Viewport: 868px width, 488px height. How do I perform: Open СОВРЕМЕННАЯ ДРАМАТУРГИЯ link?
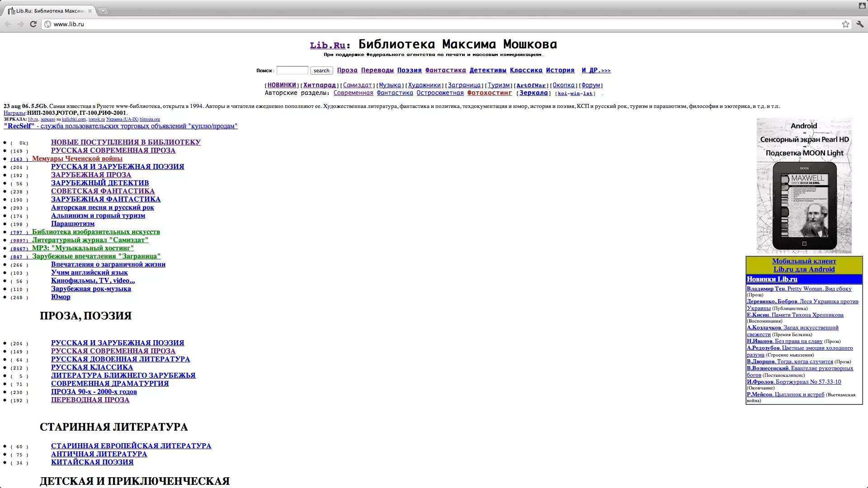[x=110, y=383]
